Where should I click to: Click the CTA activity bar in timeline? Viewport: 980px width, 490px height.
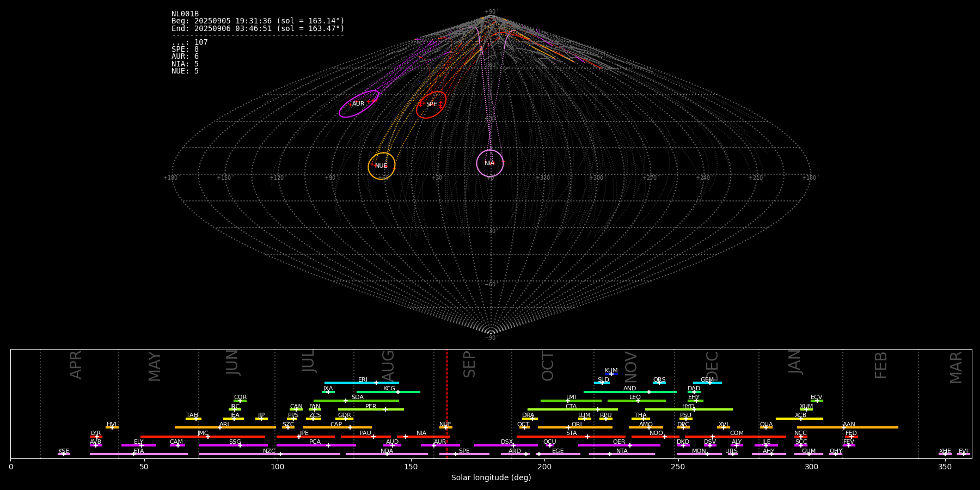[573, 409]
